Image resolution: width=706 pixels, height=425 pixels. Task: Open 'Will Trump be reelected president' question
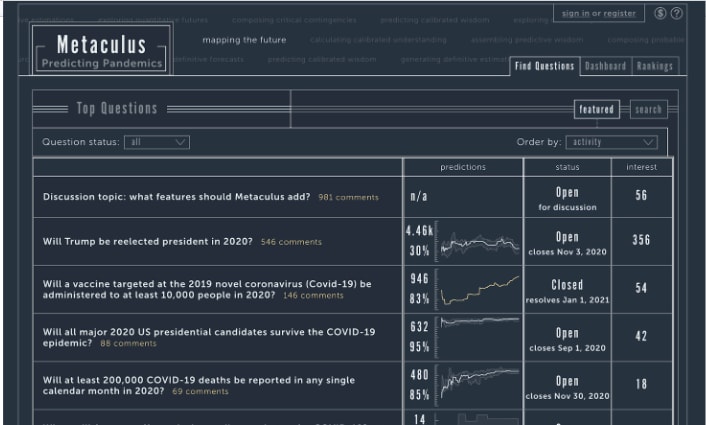pos(148,242)
